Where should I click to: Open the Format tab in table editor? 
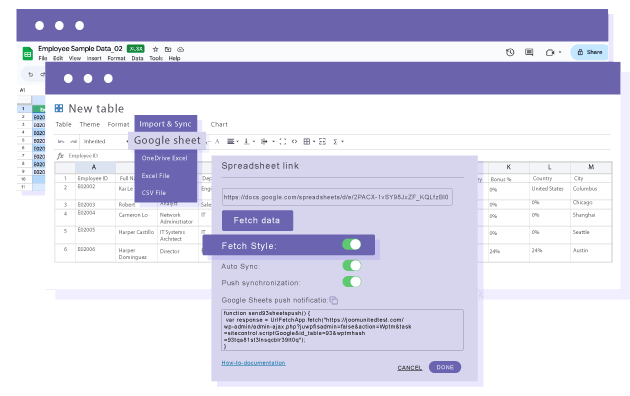[x=118, y=125]
